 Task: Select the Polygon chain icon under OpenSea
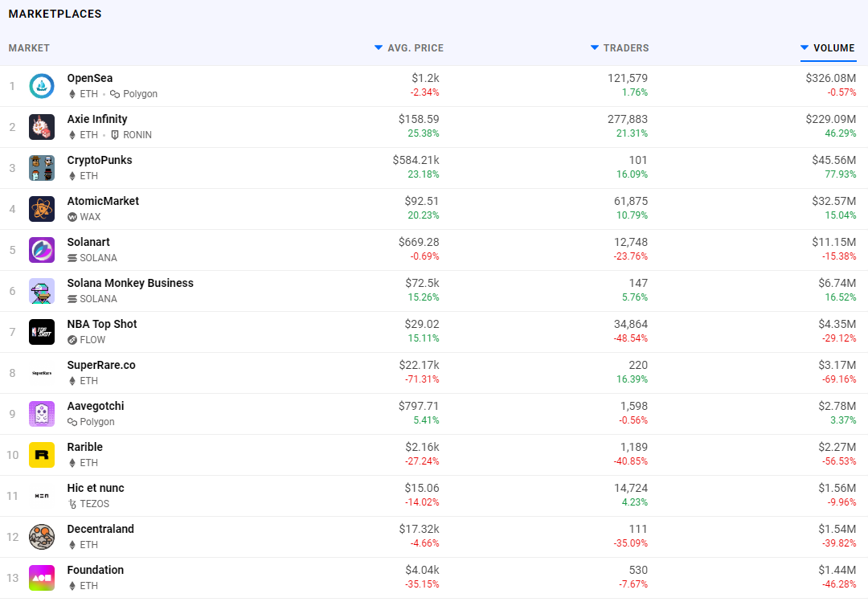(x=115, y=94)
